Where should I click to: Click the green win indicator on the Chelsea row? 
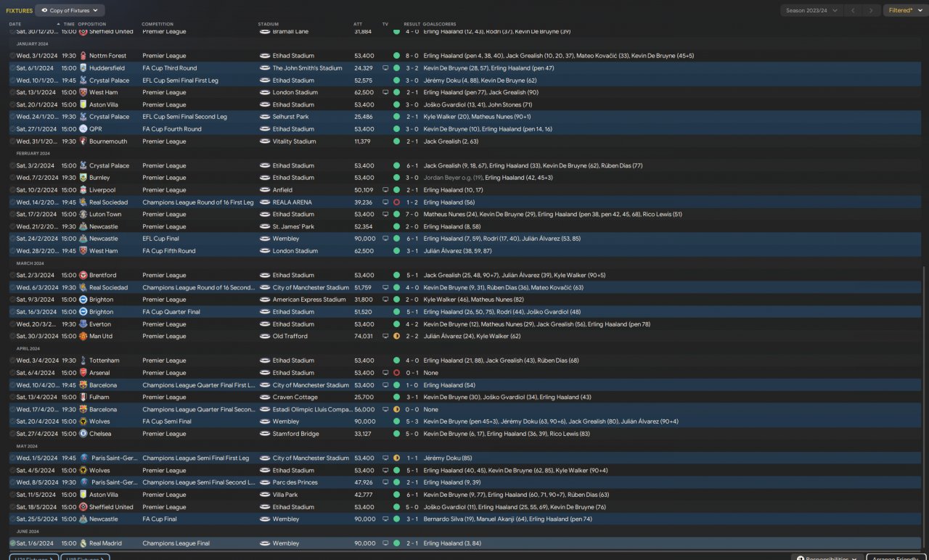click(x=396, y=434)
